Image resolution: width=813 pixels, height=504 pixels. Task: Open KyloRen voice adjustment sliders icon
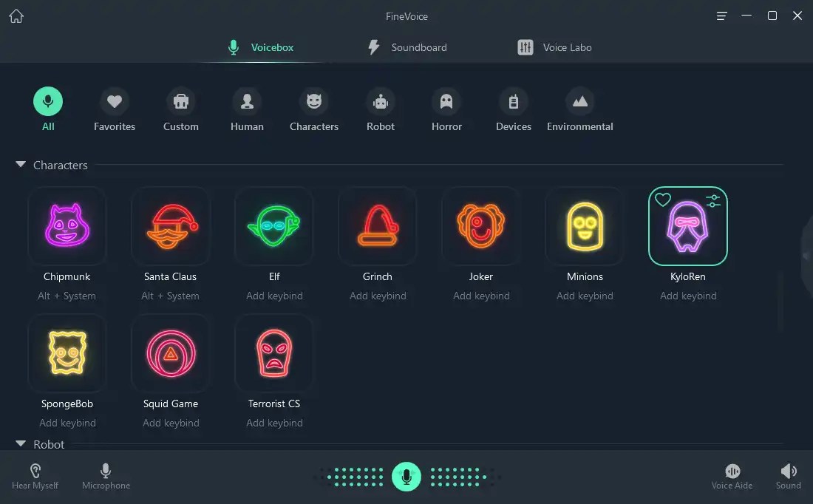(x=713, y=201)
